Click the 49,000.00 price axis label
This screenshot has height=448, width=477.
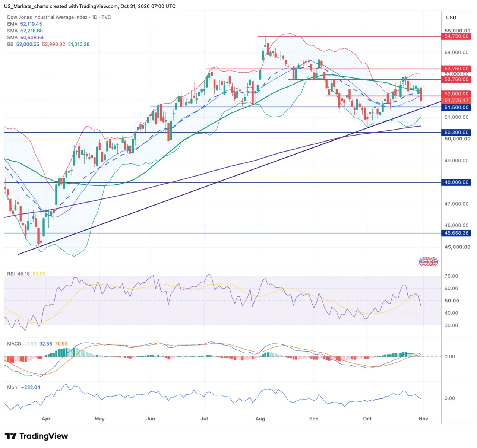[x=457, y=161]
